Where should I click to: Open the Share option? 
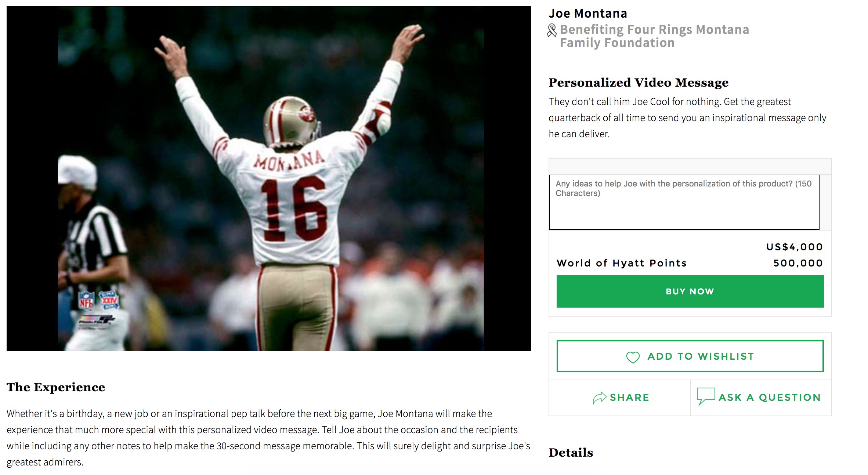pyautogui.click(x=620, y=398)
